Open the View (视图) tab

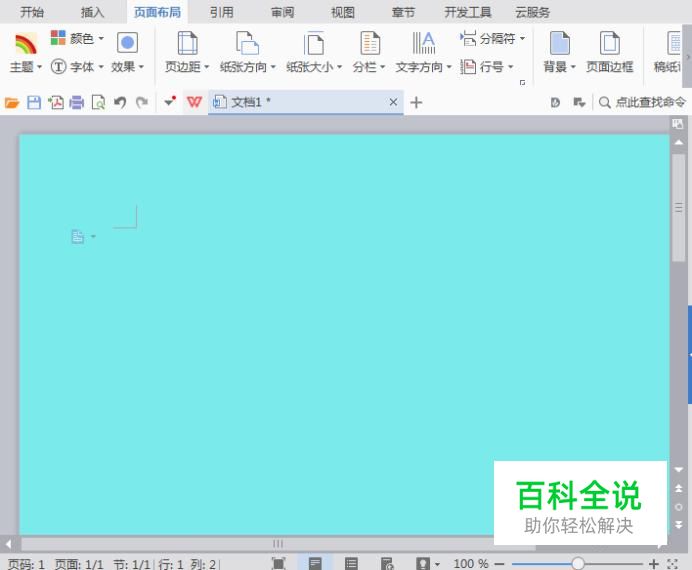343,12
